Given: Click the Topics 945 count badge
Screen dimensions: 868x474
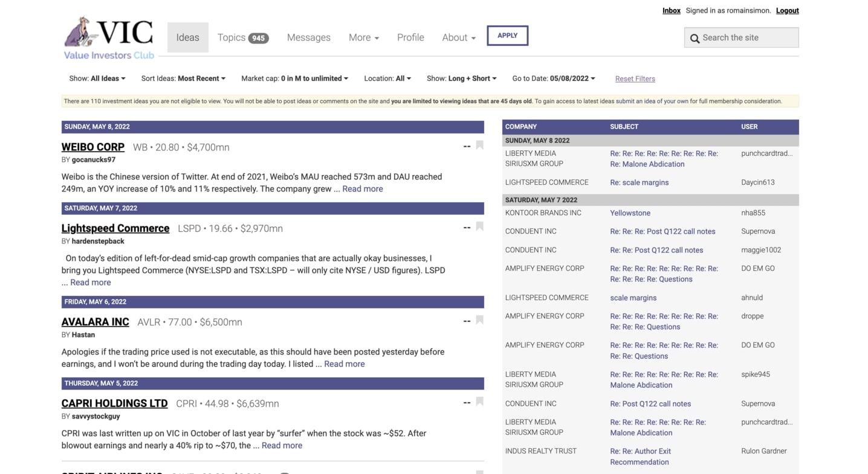Looking at the screenshot, I should tap(259, 38).
